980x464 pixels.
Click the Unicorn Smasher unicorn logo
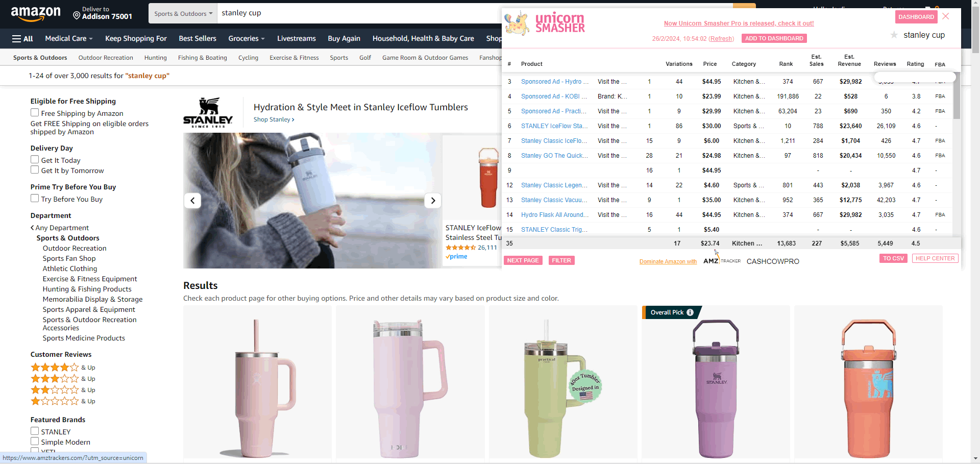[x=517, y=23]
